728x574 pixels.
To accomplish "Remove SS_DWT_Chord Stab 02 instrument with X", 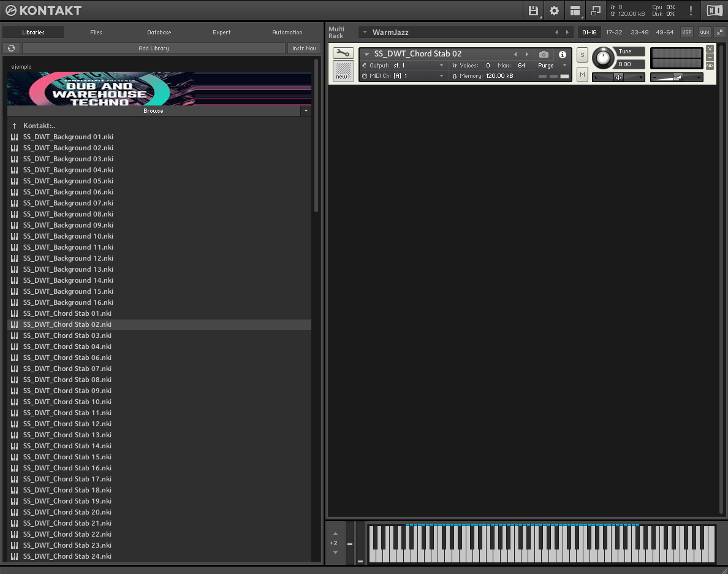I will (710, 49).
